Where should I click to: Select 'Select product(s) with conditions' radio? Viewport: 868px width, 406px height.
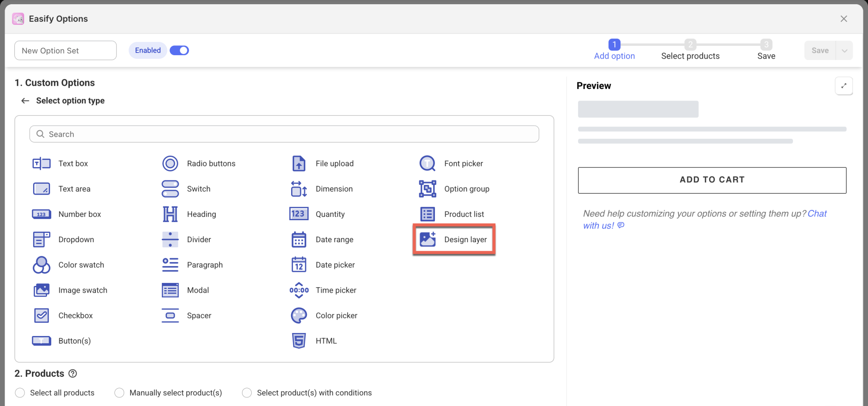pos(247,393)
